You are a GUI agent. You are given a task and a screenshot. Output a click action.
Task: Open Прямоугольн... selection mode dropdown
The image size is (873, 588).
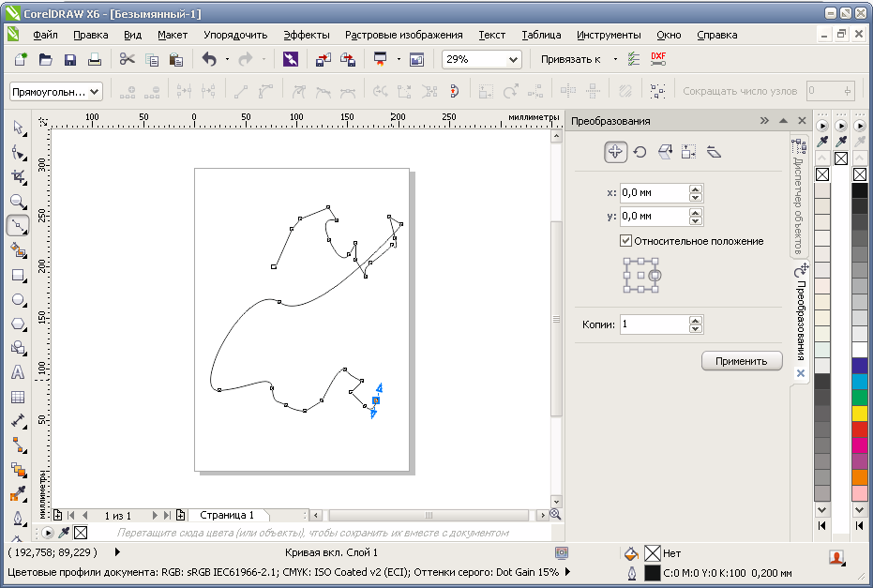pyautogui.click(x=96, y=91)
